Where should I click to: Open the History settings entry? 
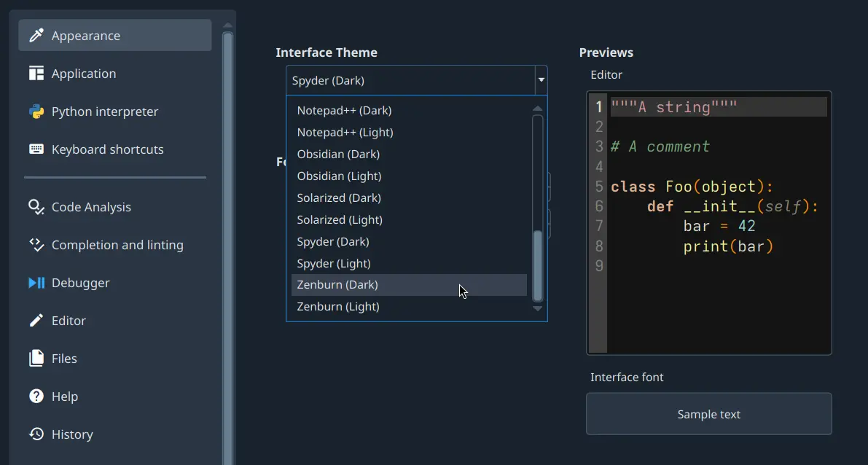115,434
